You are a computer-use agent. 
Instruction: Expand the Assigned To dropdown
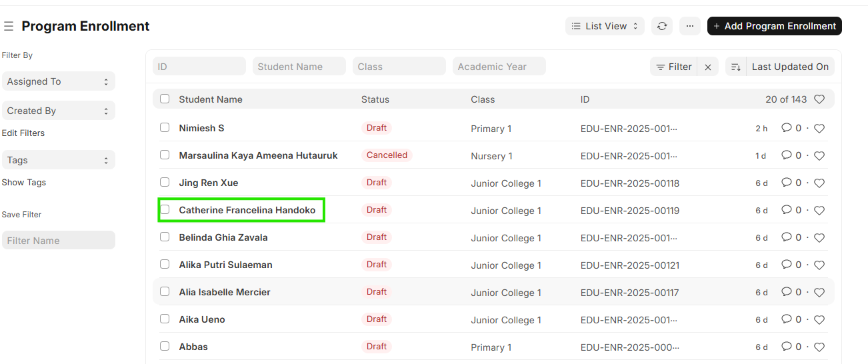pos(58,81)
